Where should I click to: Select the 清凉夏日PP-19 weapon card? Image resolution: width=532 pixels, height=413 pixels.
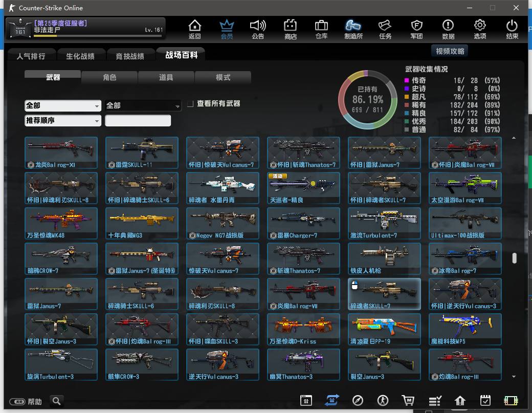(x=384, y=329)
